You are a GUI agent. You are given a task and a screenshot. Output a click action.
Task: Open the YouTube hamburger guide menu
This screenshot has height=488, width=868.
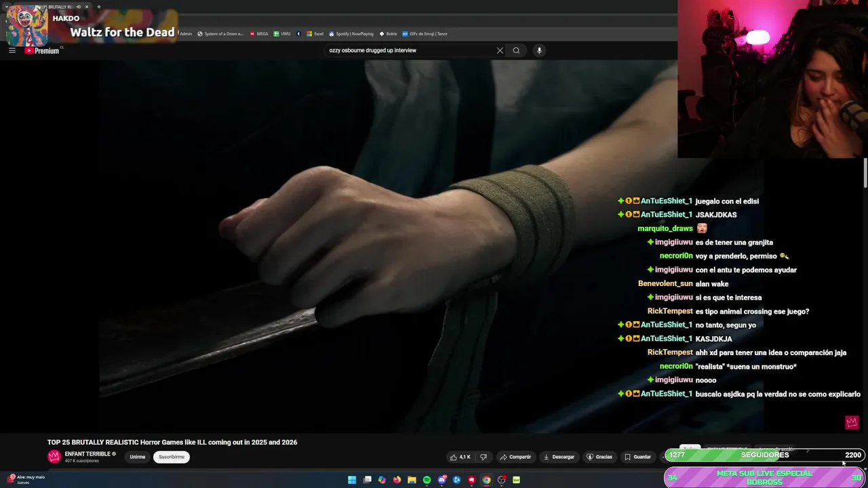[12, 50]
